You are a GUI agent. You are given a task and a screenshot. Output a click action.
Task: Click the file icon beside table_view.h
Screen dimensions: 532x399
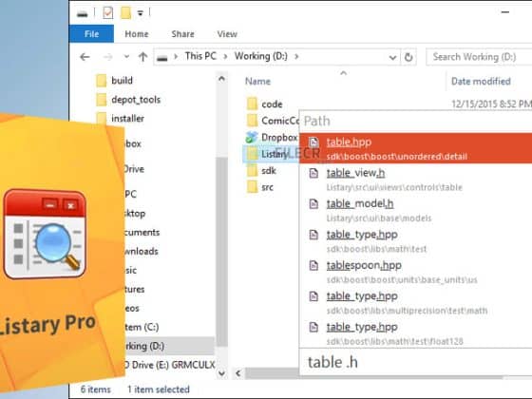point(313,173)
